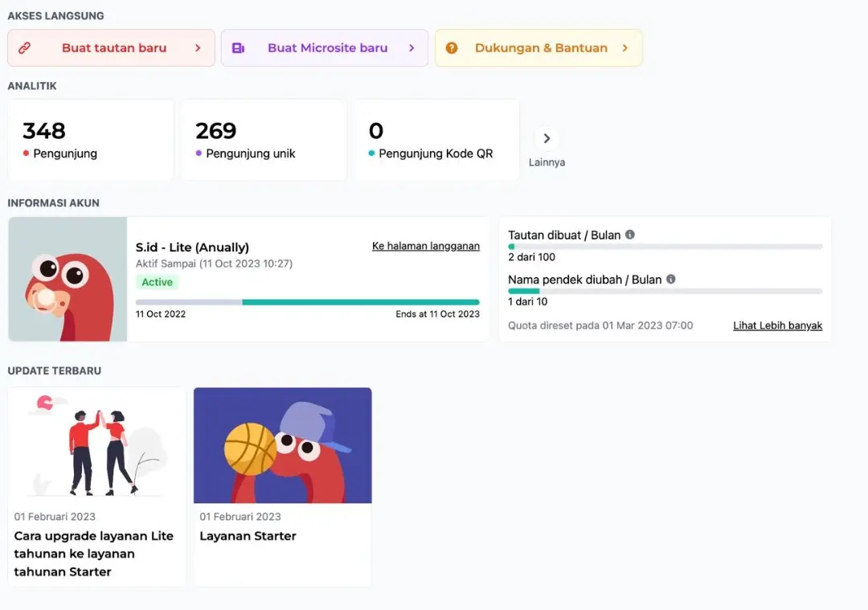The height and width of the screenshot is (610, 868).
Task: Click the question mark help icon
Action: [452, 48]
